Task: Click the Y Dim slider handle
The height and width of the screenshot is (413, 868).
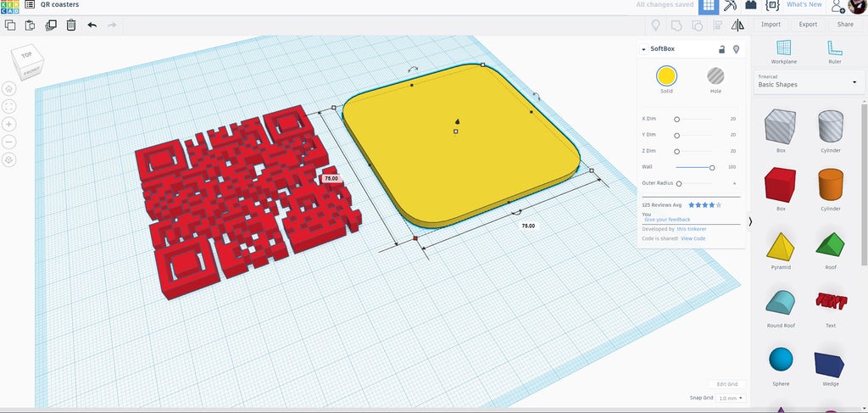Action: tap(676, 135)
